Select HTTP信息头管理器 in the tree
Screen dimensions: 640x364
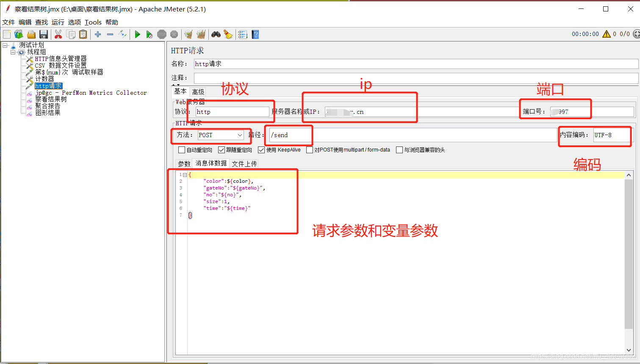[61, 59]
